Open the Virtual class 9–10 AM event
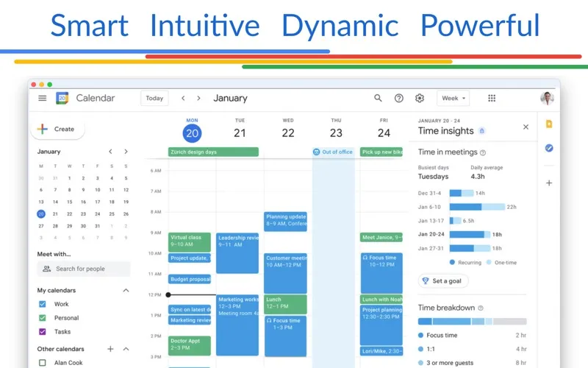The width and height of the screenshot is (588, 368). coord(190,242)
